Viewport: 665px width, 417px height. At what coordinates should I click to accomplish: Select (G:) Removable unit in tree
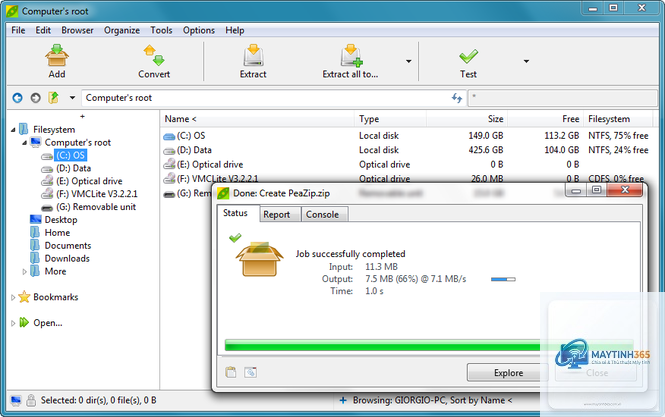point(96,207)
